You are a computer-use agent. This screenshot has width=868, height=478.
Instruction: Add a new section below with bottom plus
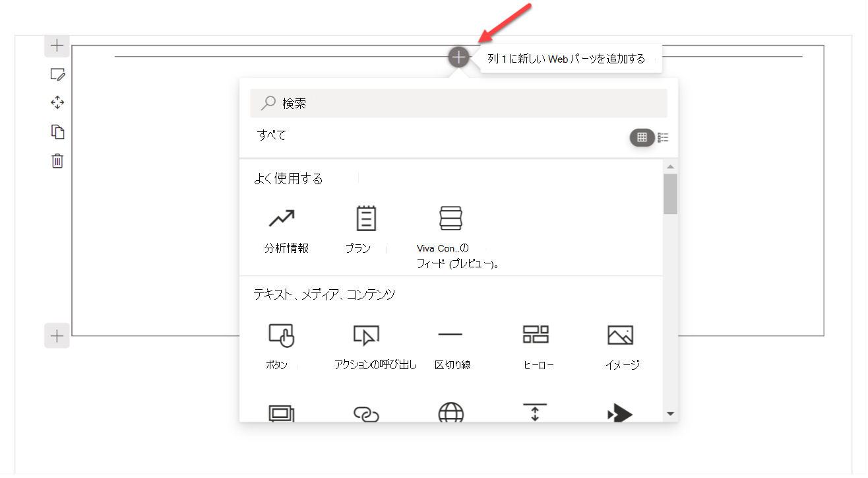click(x=57, y=336)
